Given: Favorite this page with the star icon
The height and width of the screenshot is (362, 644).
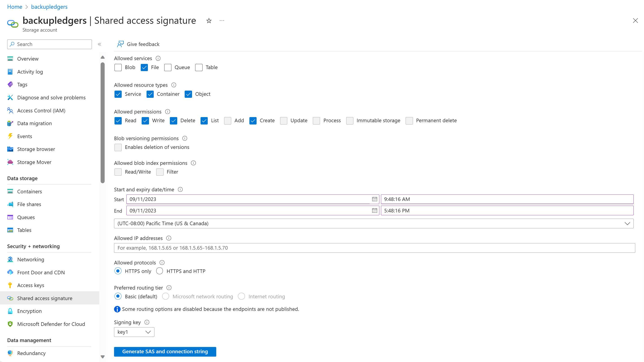Looking at the screenshot, I should pos(209,20).
